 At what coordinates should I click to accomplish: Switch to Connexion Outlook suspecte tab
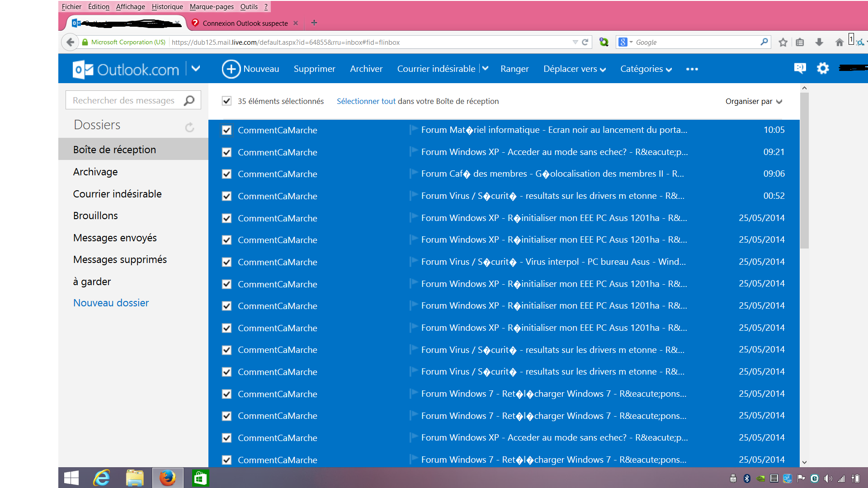click(245, 23)
